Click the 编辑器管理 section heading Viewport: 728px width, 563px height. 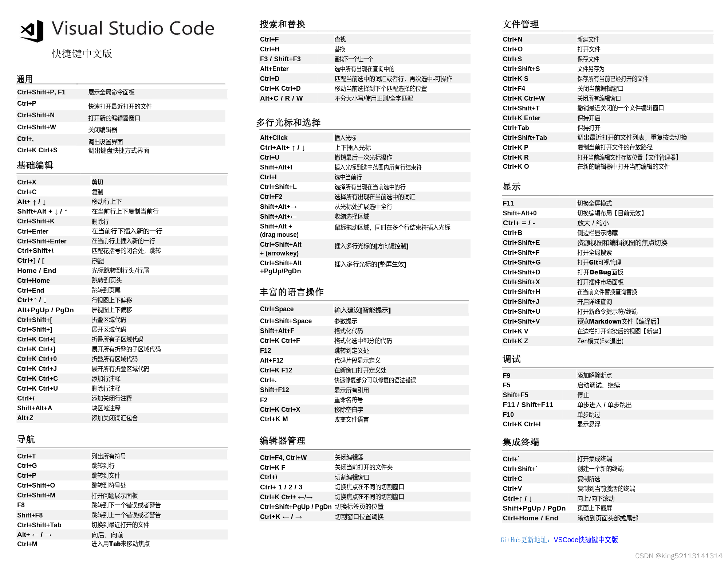click(x=282, y=441)
